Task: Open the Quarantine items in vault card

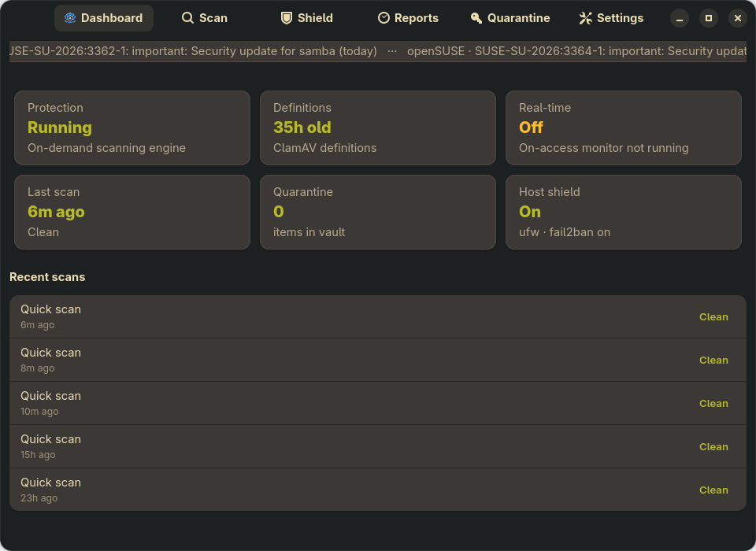Action: coord(378,212)
